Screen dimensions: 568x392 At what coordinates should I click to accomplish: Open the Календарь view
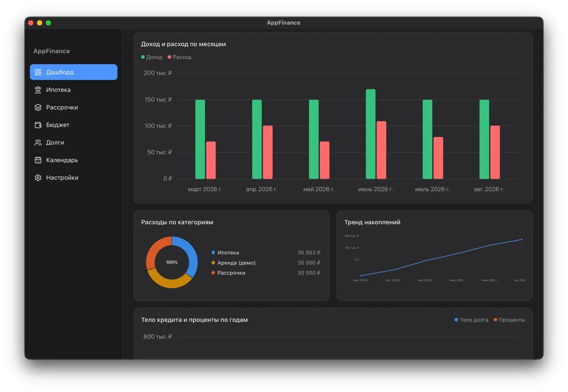tap(74, 160)
